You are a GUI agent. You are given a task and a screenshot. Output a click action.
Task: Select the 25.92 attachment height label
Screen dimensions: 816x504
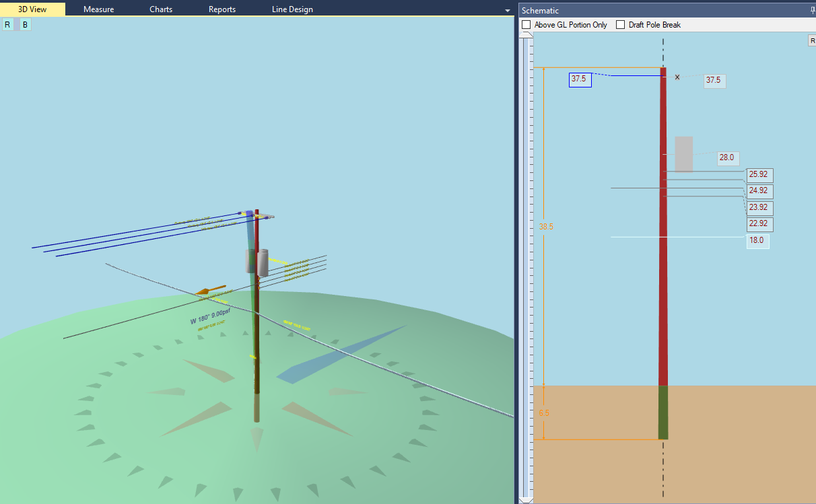(x=759, y=175)
